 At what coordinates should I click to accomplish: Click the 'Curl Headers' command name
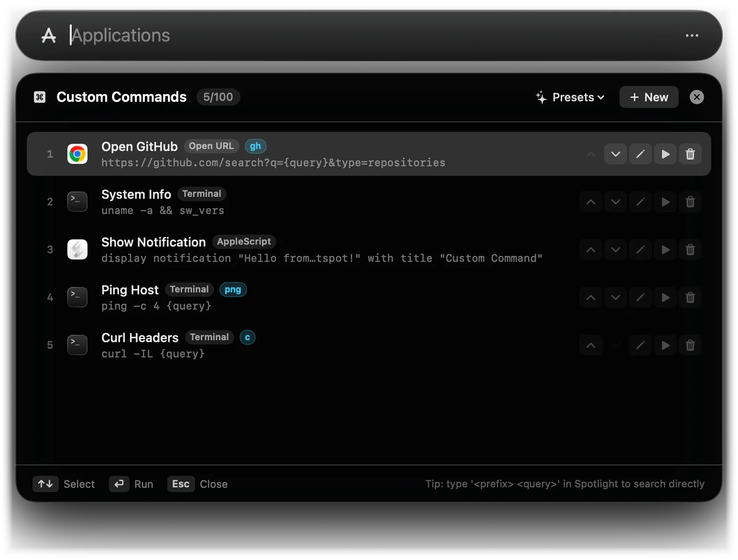point(140,338)
